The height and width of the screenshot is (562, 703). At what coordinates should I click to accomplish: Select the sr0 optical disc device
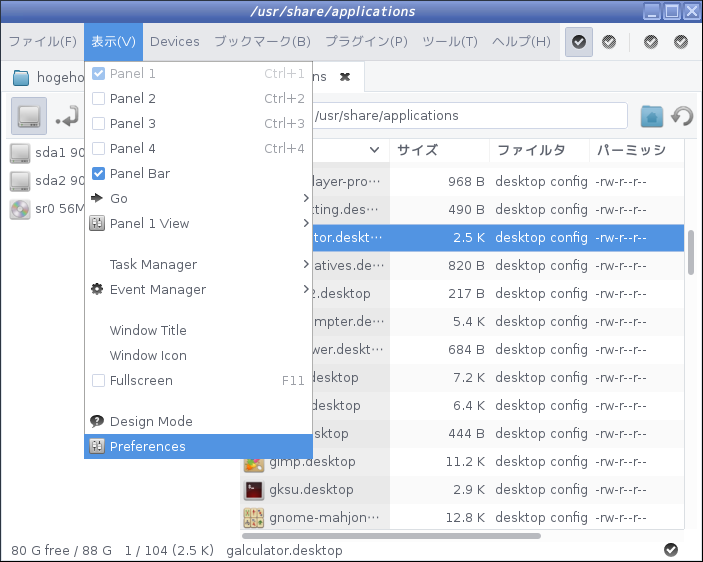coord(47,208)
